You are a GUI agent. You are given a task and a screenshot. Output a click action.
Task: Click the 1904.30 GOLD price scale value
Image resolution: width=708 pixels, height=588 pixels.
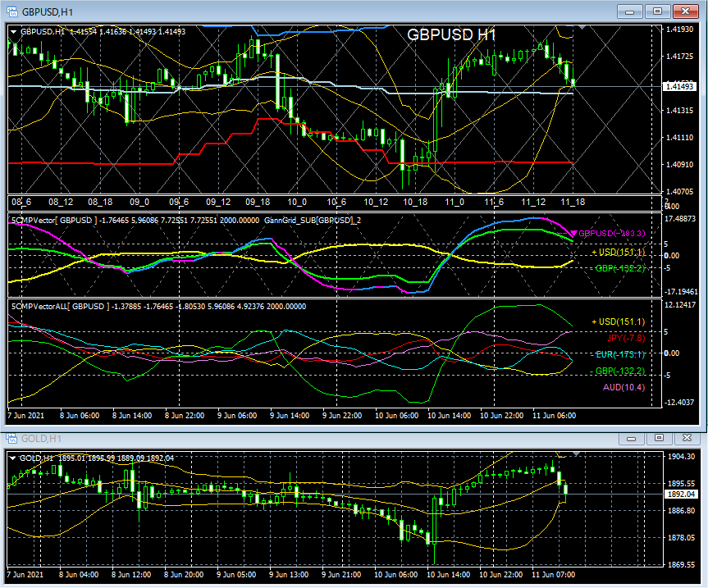pos(682,457)
